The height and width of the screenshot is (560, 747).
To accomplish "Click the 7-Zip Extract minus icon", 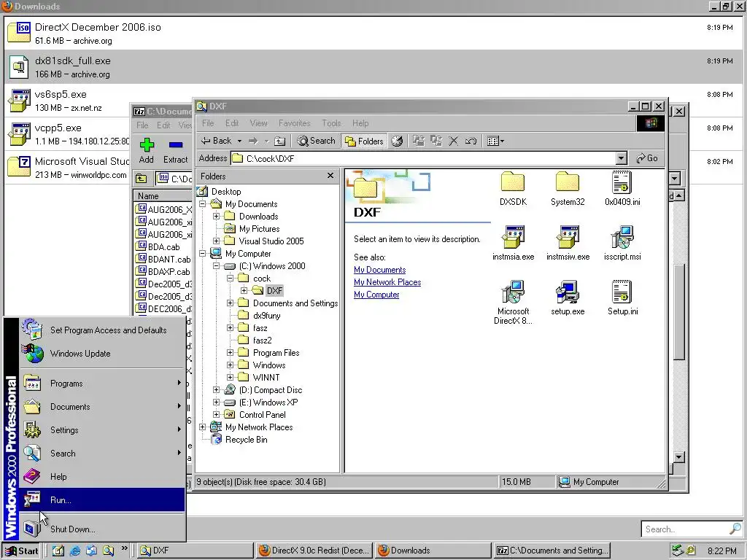I will [x=175, y=144].
